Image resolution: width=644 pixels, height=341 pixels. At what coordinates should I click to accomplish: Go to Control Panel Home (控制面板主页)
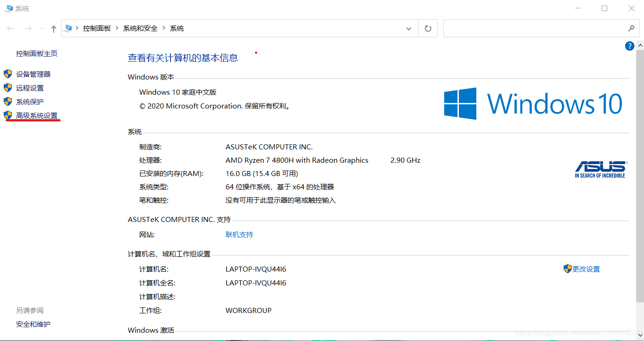(37, 53)
